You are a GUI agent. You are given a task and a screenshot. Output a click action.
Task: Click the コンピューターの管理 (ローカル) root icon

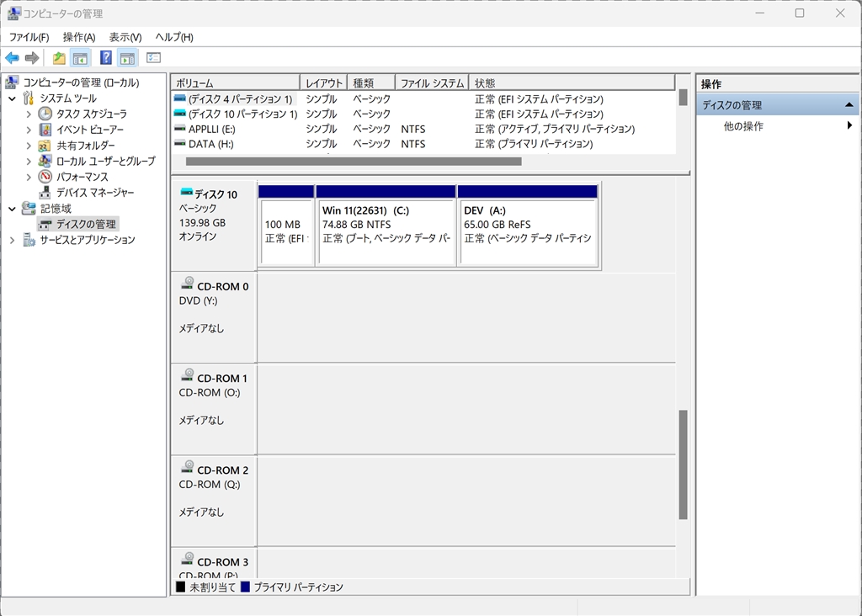[x=12, y=82]
